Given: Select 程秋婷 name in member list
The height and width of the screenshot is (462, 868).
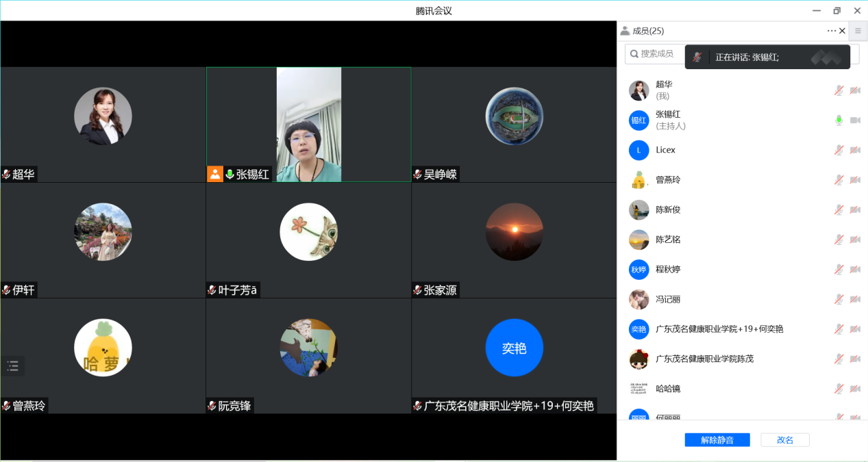Looking at the screenshot, I should [668, 270].
